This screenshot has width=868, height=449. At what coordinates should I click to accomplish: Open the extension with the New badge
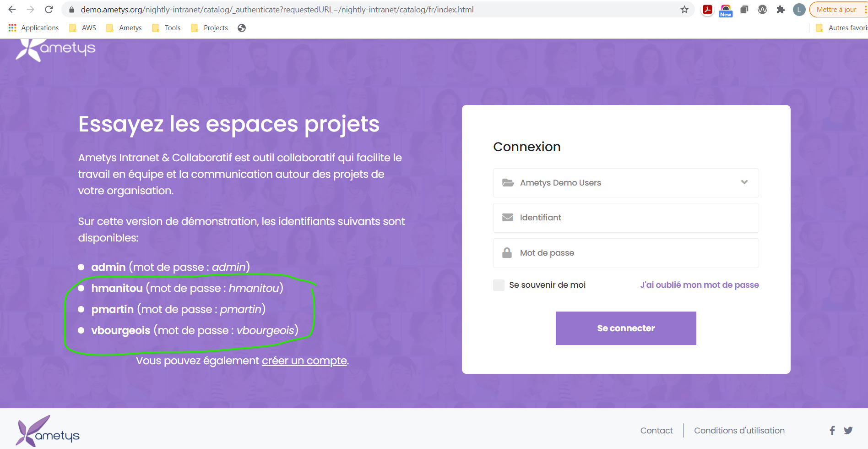pos(726,11)
